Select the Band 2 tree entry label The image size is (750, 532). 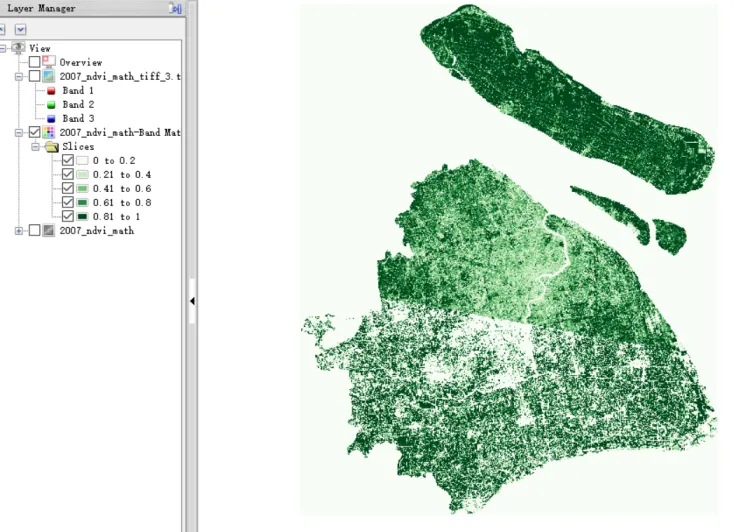pyautogui.click(x=78, y=104)
